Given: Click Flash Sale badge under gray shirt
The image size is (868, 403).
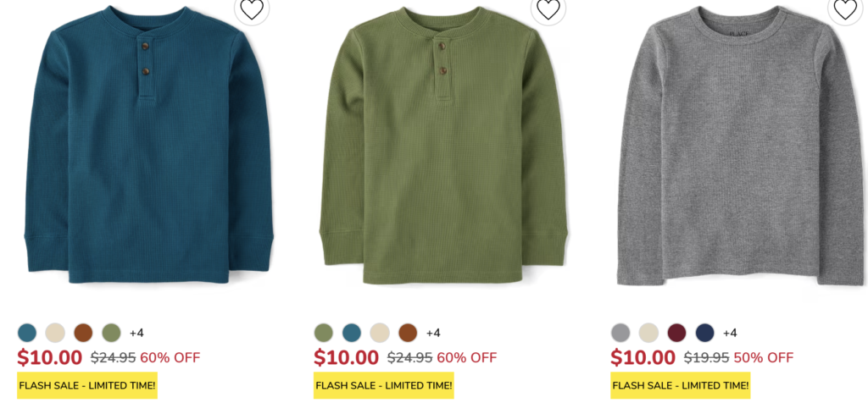Looking at the screenshot, I should (x=681, y=385).
